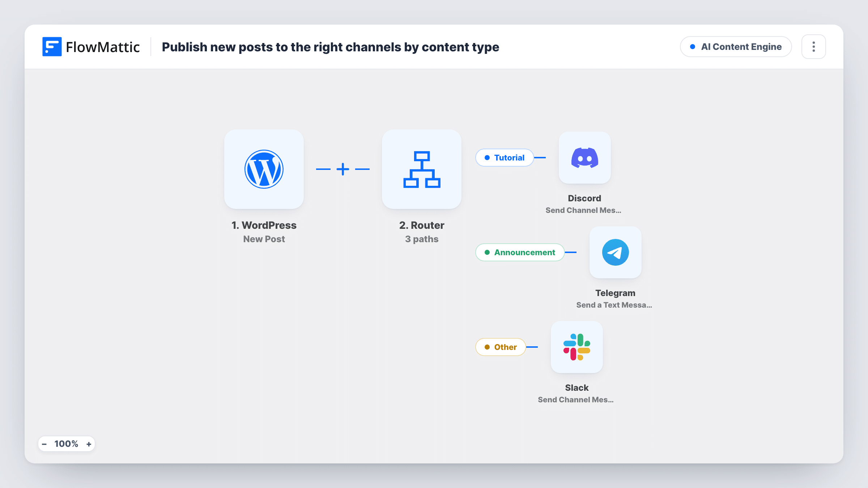Screen dimensions: 868x488
Task: Click the 'Telegram' node name
Action: pyautogui.click(x=616, y=293)
